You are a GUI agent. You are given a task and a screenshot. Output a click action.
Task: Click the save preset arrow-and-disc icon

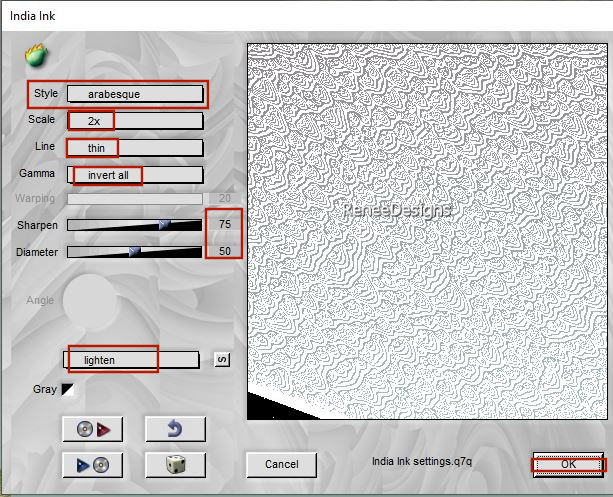tap(93, 465)
